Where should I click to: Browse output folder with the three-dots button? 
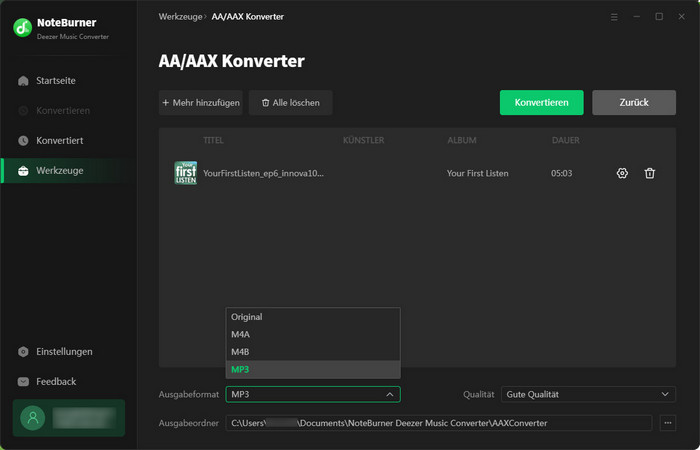[668, 423]
